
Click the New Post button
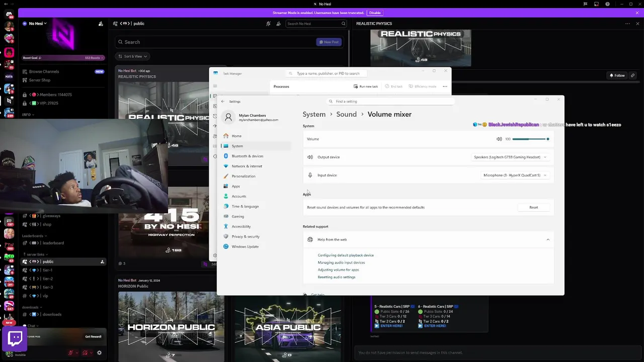[x=329, y=42]
